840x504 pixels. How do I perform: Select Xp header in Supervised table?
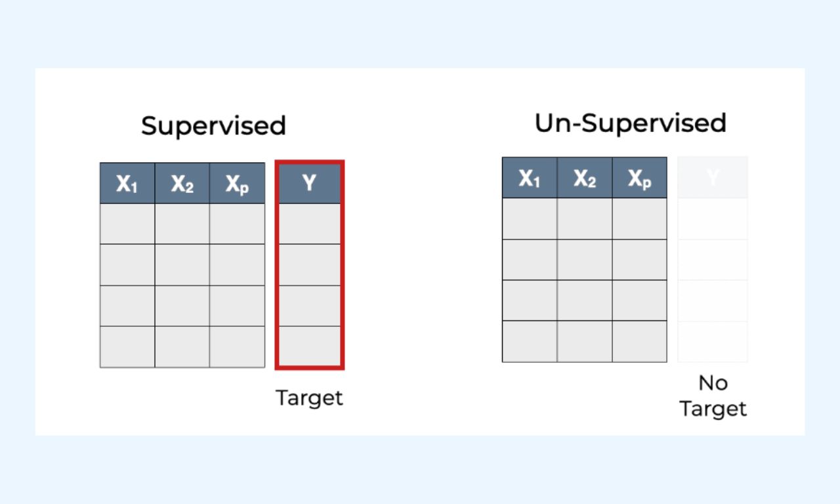click(x=237, y=183)
